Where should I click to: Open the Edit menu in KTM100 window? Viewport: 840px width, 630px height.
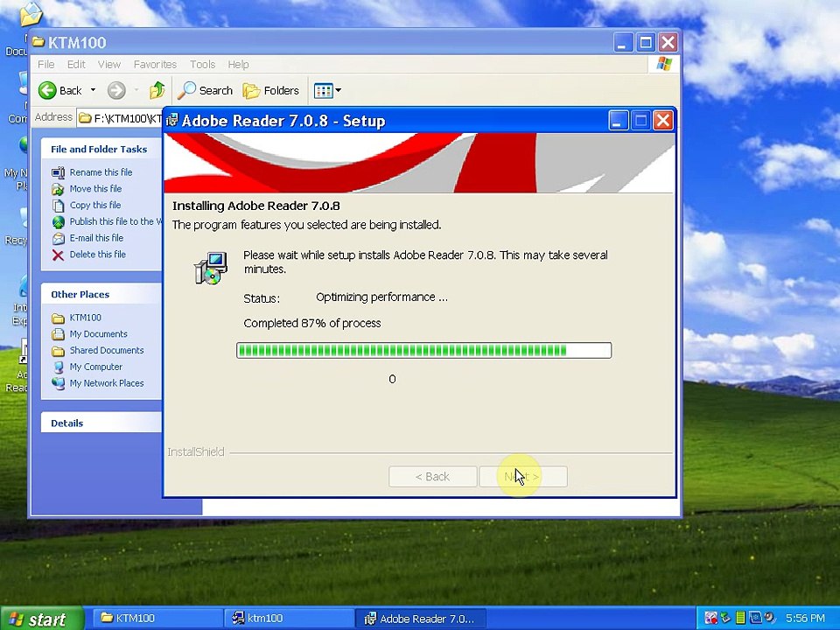coord(76,64)
